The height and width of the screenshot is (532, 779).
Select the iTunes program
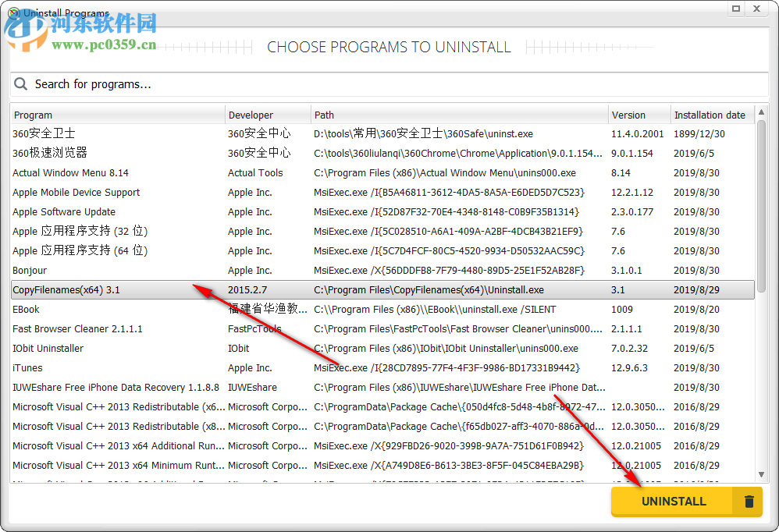382,367
